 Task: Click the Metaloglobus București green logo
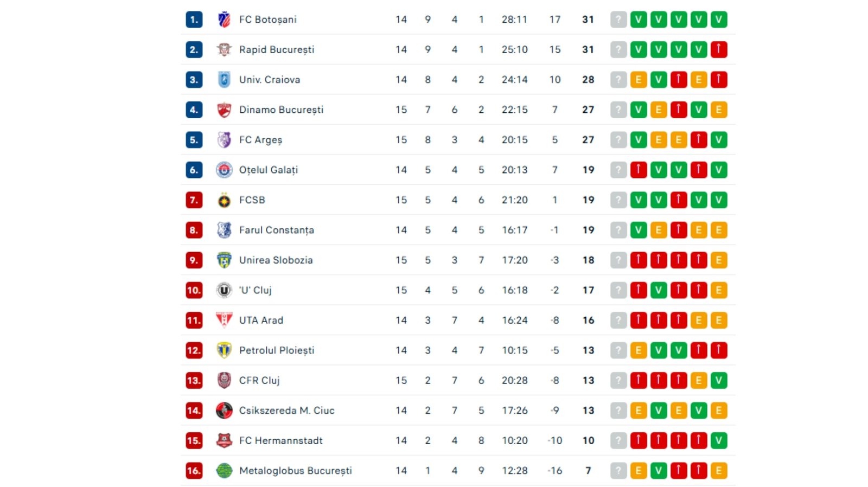pos(224,471)
